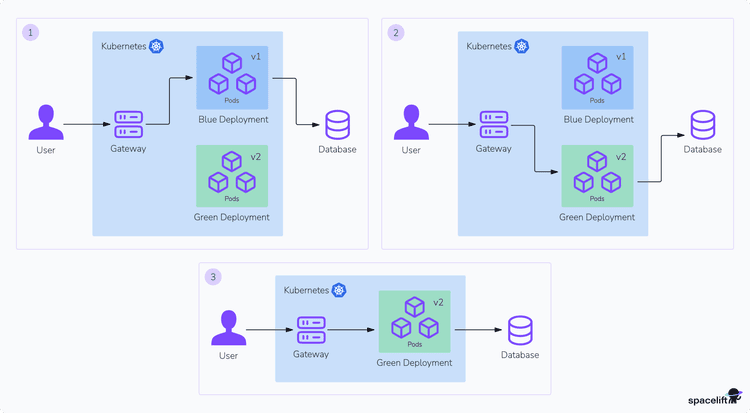The image size is (750, 413).
Task: Select the Gateway server icon in diagram 1
Action: [x=129, y=124]
